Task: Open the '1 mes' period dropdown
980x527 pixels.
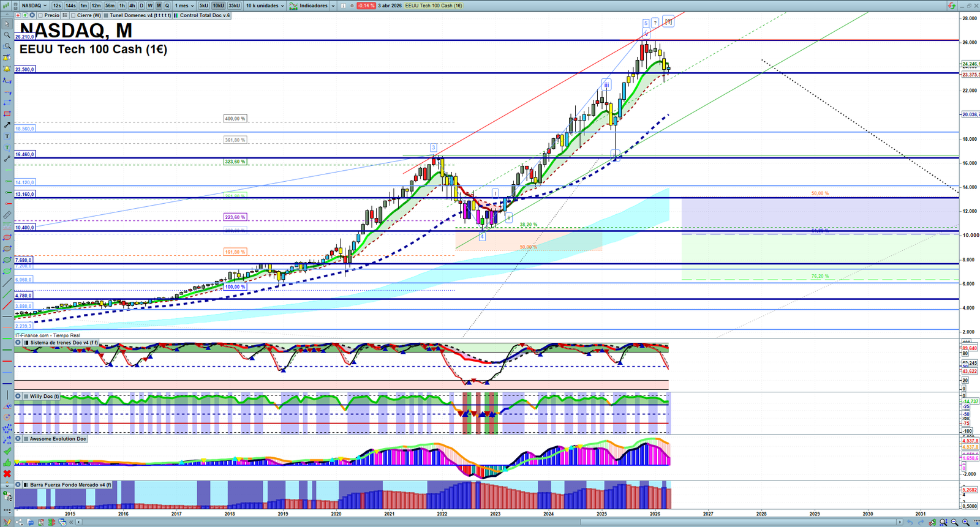Action: pyautogui.click(x=184, y=6)
